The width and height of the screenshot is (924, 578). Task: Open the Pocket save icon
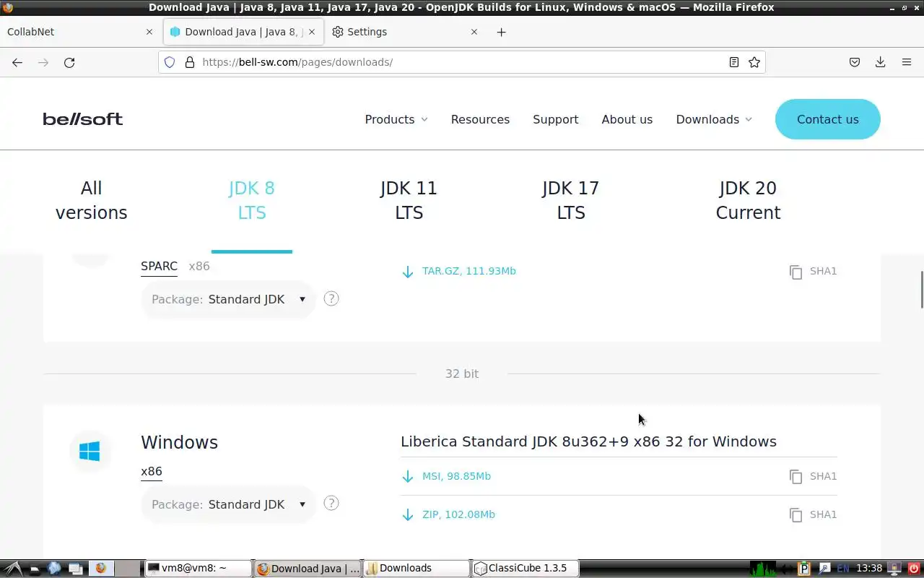(855, 62)
